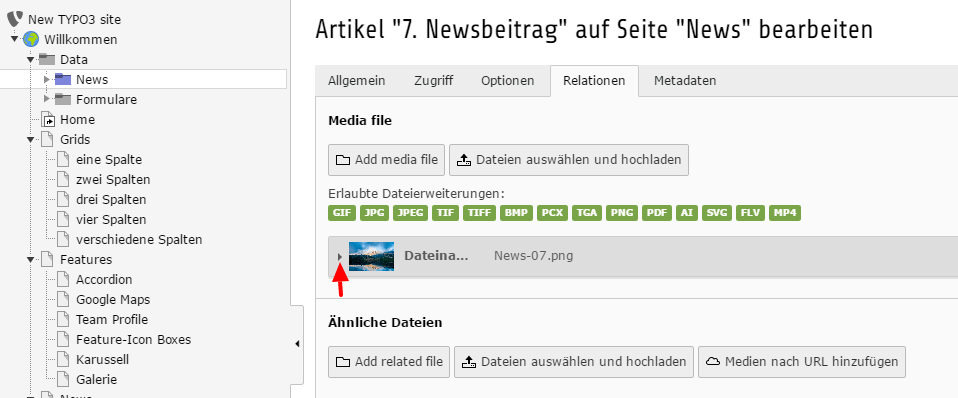
Task: Switch to the Zugriff tab
Action: 433,81
